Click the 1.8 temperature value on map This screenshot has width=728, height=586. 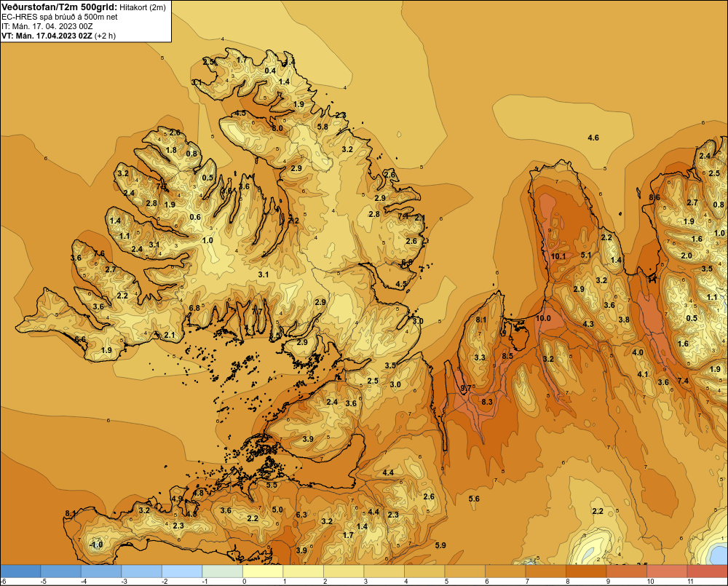(x=171, y=150)
